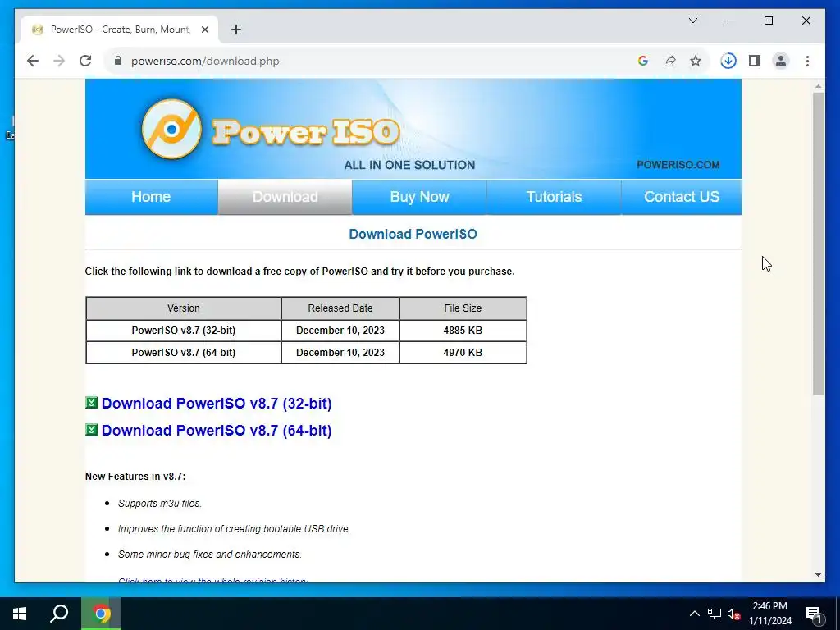
Task: Open the tab search chevron
Action: [692, 21]
